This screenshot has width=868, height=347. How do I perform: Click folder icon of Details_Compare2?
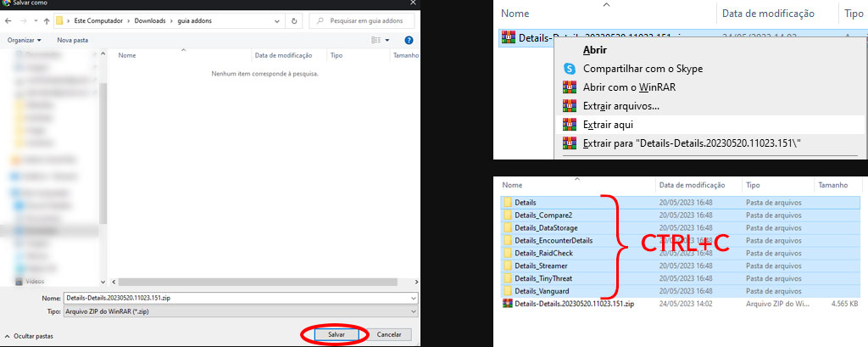[x=508, y=215]
